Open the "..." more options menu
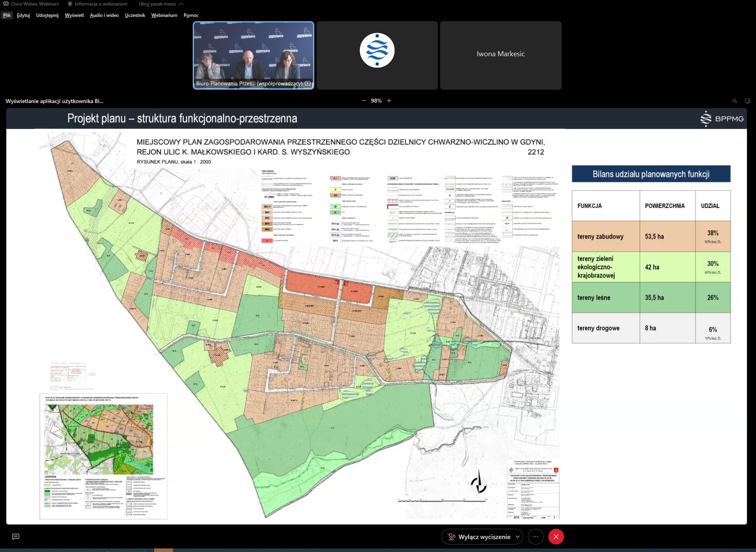The height and width of the screenshot is (552, 756). coord(535,537)
